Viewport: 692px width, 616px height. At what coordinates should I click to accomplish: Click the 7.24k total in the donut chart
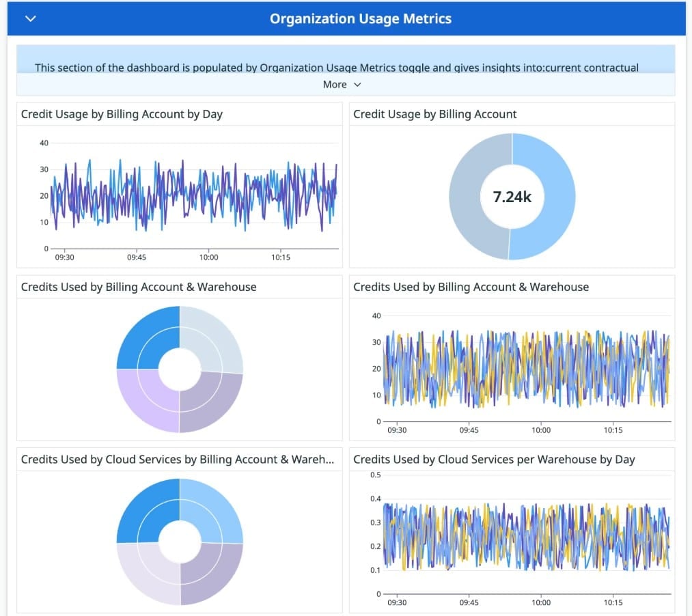[512, 197]
